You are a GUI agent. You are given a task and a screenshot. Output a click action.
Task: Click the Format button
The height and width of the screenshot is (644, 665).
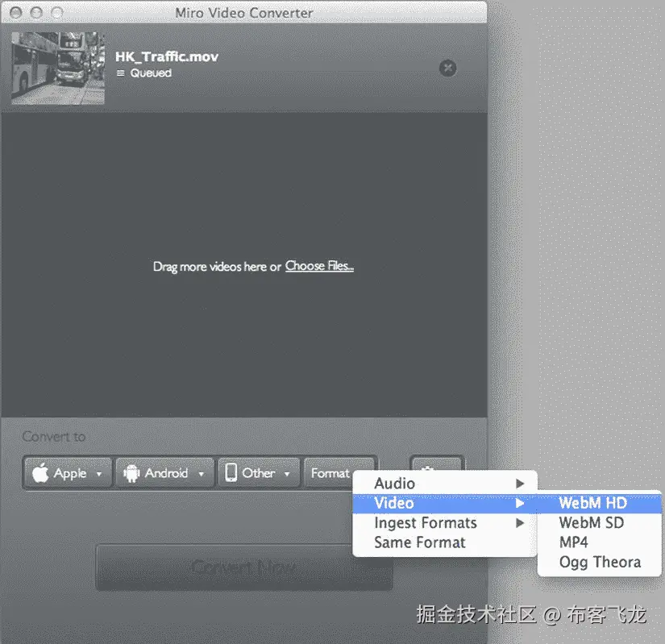coord(330,472)
